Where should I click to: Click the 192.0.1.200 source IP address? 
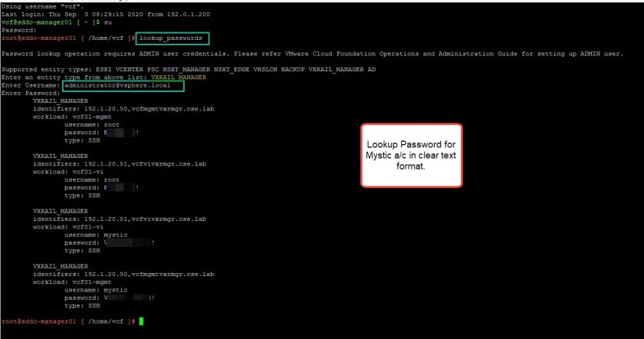click(189, 15)
